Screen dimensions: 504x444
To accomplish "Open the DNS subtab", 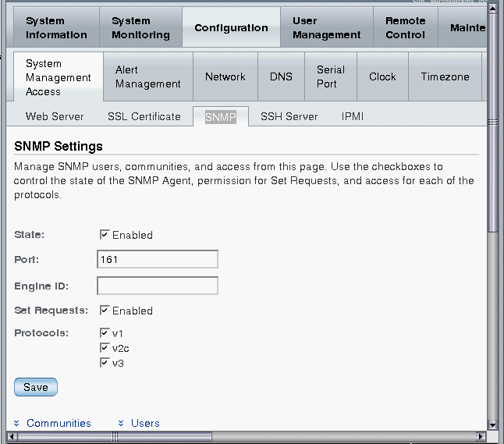I will tap(281, 76).
